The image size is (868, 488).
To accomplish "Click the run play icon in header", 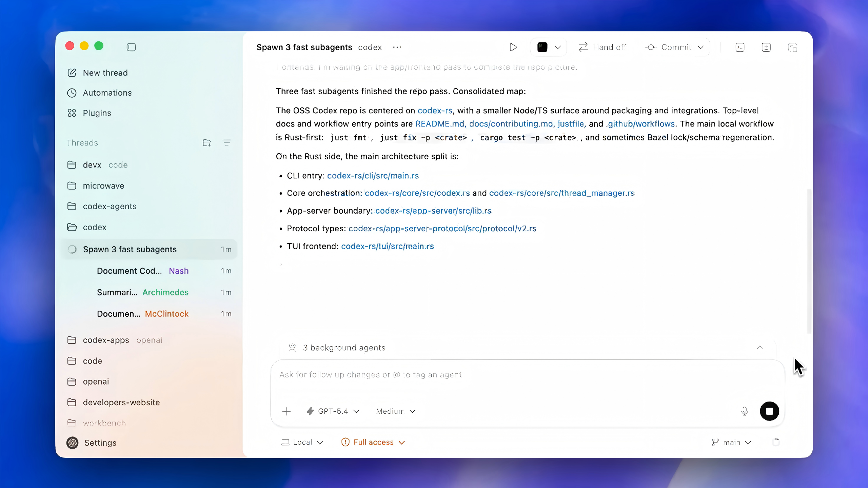I will coord(513,47).
